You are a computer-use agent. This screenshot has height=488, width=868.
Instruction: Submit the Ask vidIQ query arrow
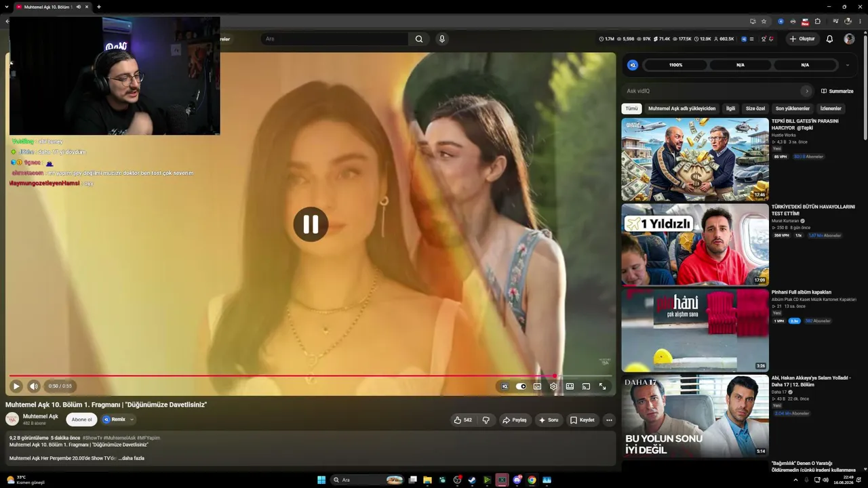806,91
